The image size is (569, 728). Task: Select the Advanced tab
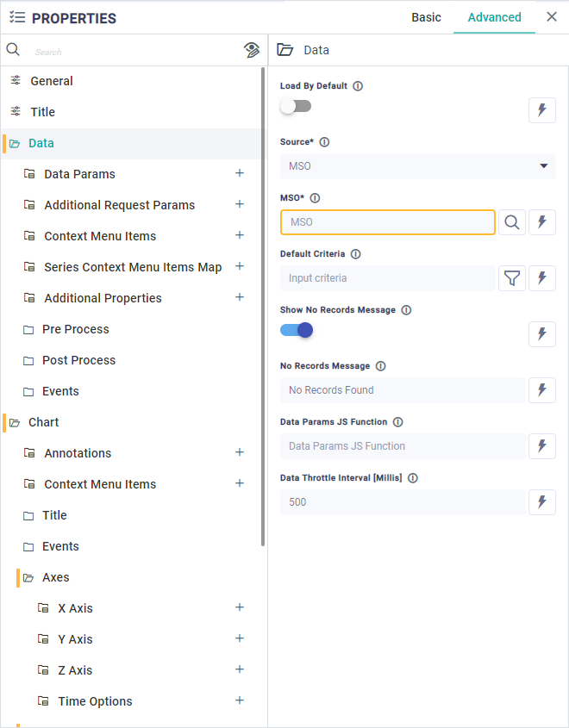coord(494,17)
